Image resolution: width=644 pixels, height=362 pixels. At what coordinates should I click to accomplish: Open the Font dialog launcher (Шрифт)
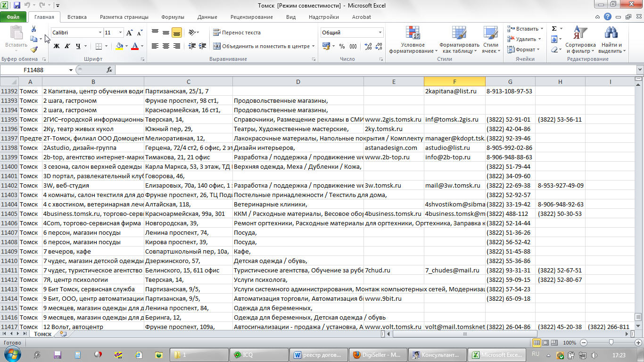[x=142, y=59]
